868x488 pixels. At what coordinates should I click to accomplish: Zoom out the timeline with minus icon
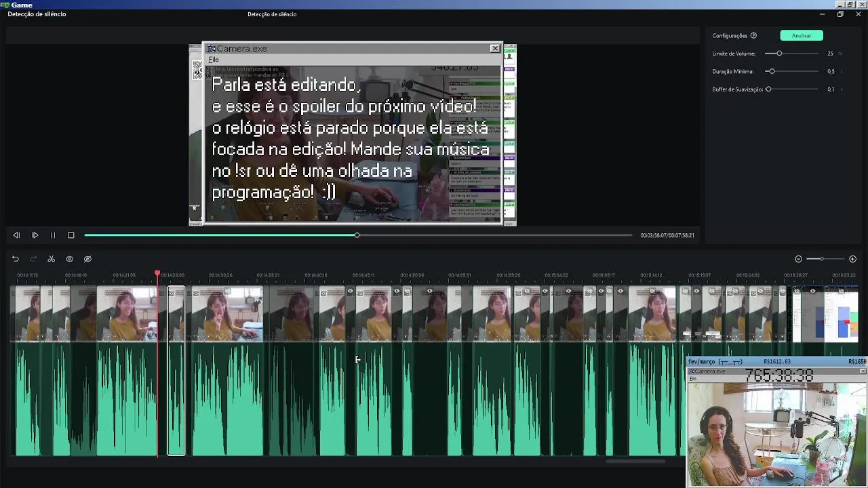point(798,259)
